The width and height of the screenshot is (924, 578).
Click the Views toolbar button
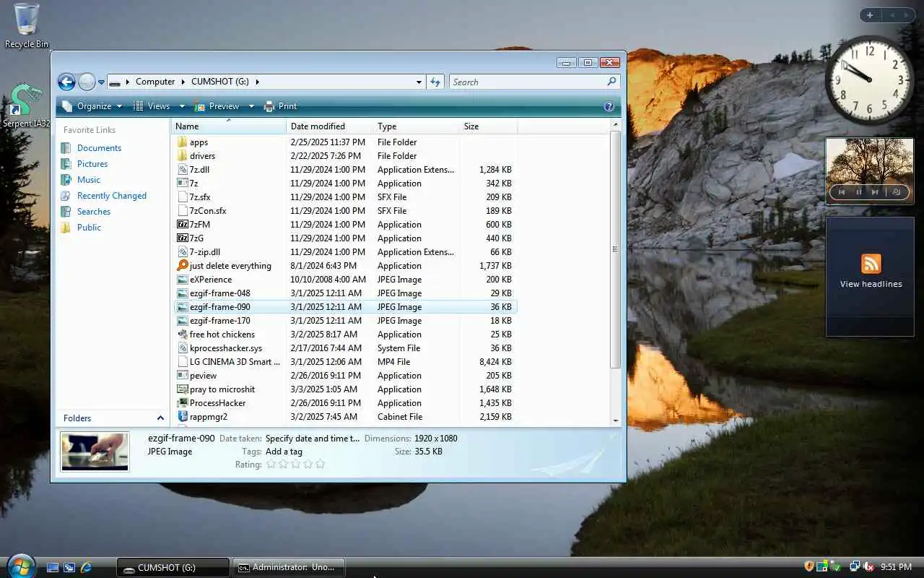pyautogui.click(x=152, y=106)
